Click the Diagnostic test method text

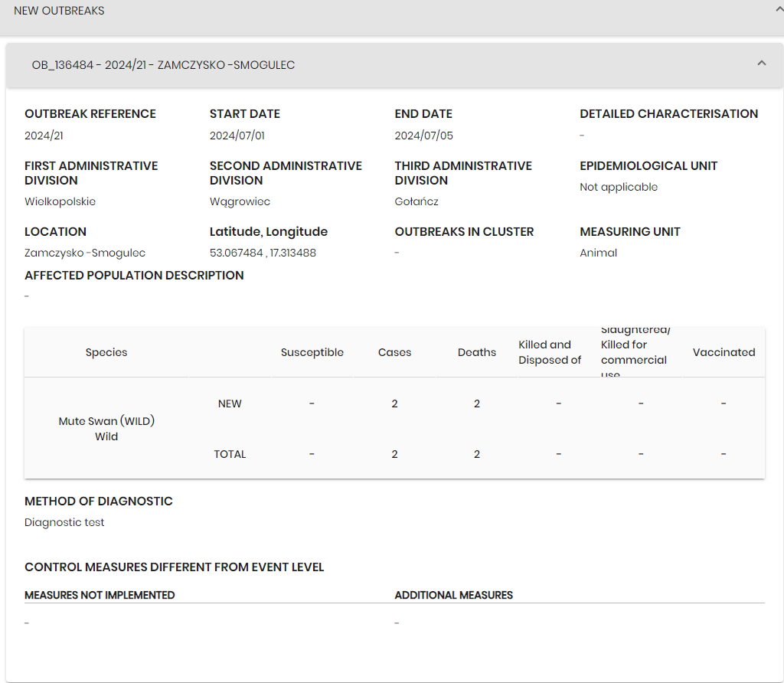[x=64, y=522]
